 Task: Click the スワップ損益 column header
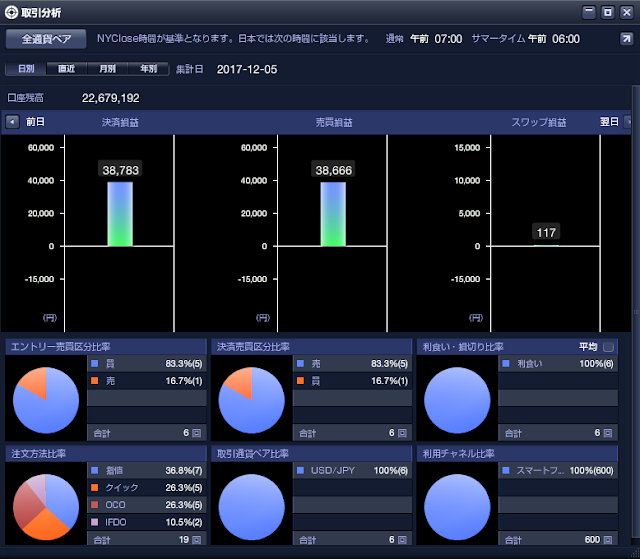tap(539, 122)
